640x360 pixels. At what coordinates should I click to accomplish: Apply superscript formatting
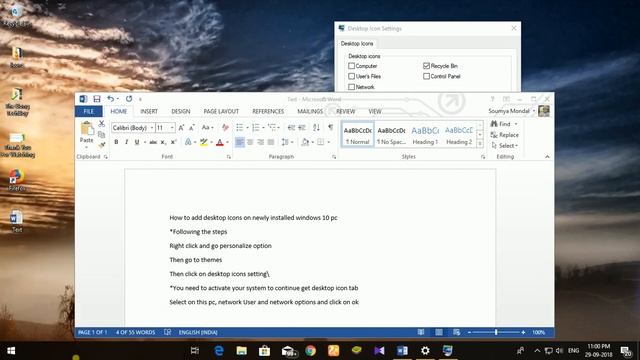coord(173,142)
